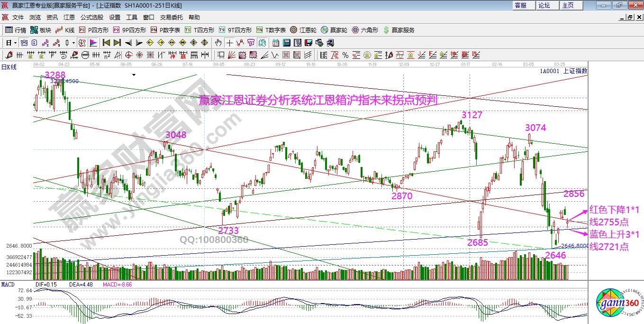
Task: Jump to first K-line with skip-start arrow
Action: tap(107, 43)
